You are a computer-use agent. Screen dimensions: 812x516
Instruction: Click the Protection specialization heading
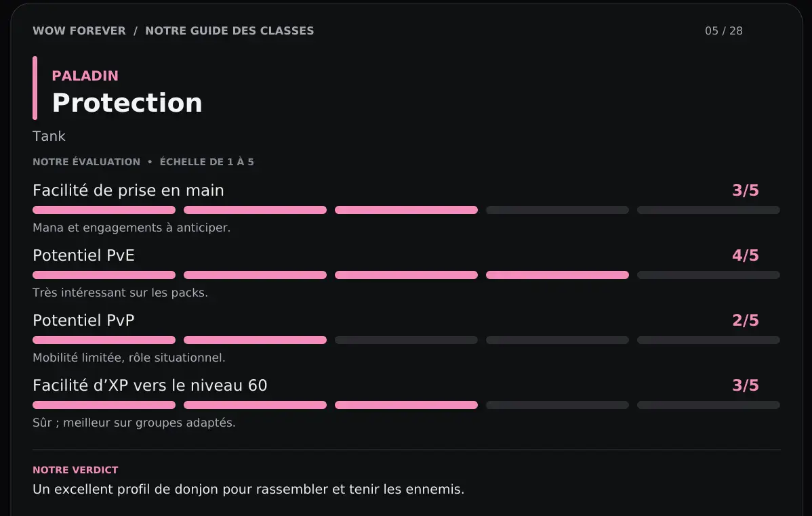(127, 102)
